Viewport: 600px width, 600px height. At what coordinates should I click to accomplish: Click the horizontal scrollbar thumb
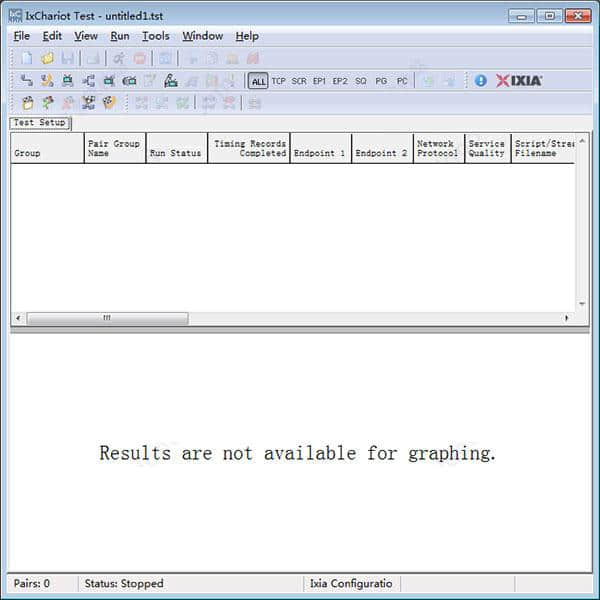[108, 318]
